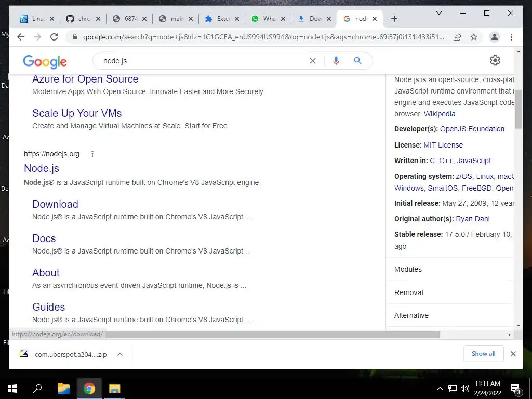
Task: Expand the Modules section
Action: [450, 269]
